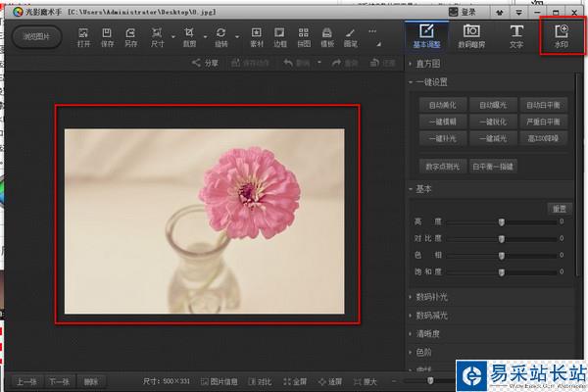
Task: Switch to the 水印 (Watermark) tab
Action: (x=562, y=36)
